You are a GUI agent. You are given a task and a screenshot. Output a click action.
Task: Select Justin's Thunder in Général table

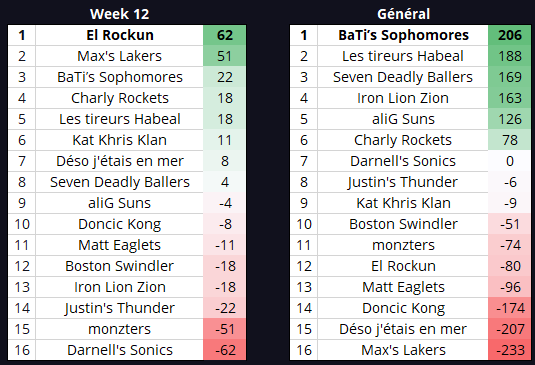tap(403, 182)
